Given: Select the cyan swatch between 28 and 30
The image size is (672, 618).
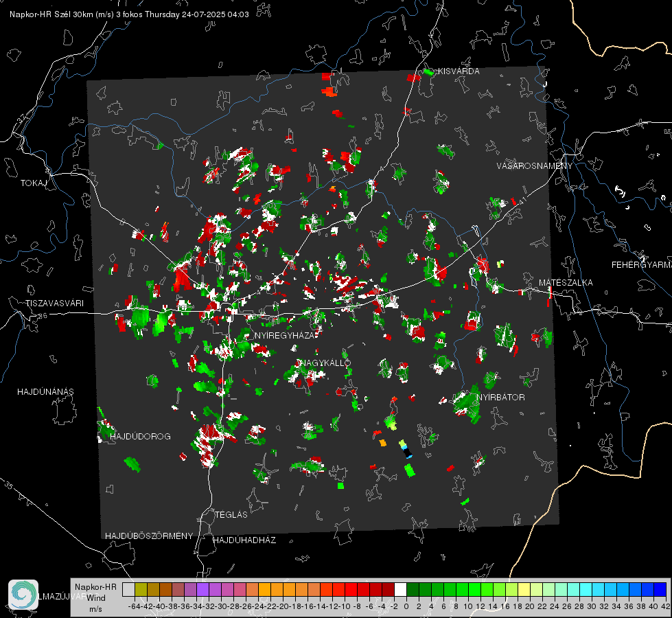Looking at the screenshot, I should (x=586, y=589).
